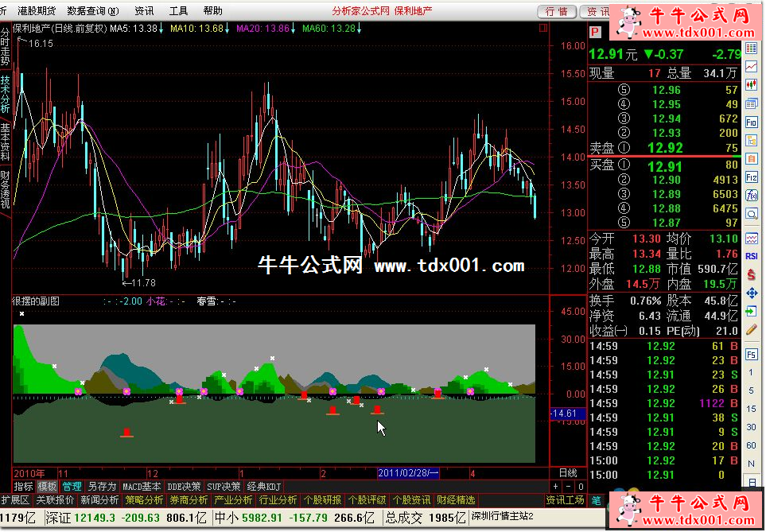Switch to 60-minute period
Screen dimensions: 766x532
click(752, 445)
